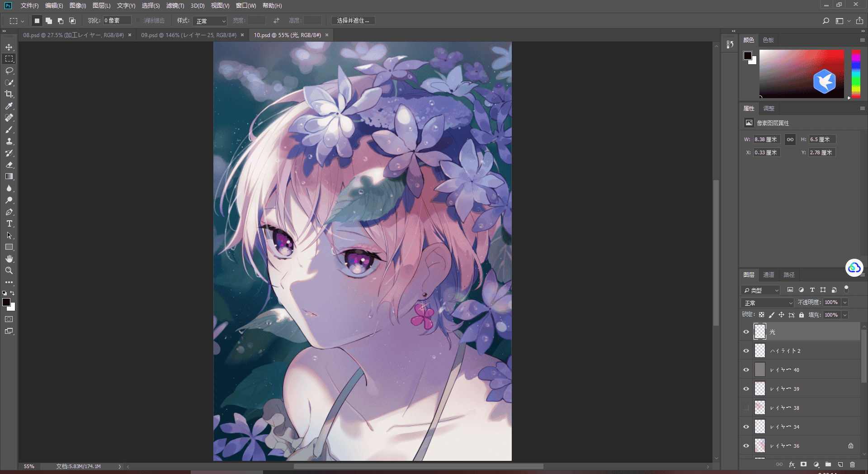The image size is (868, 474).
Task: Select the Lasso tool
Action: pyautogui.click(x=9, y=71)
